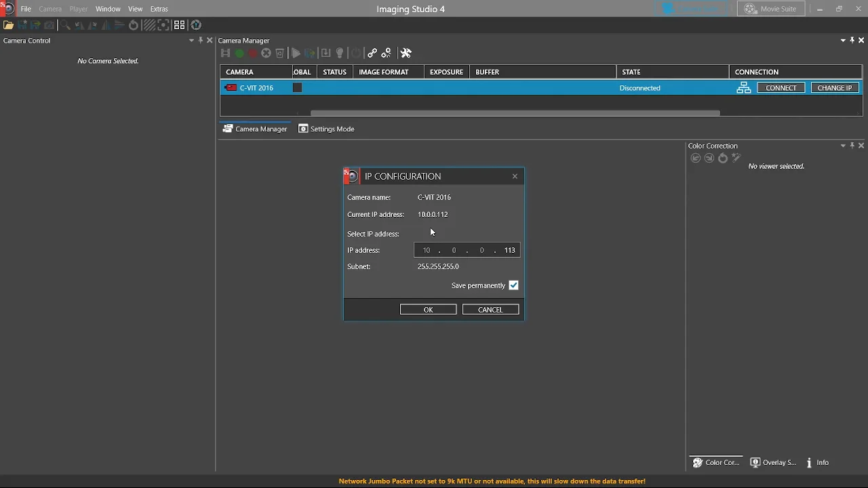Open the Camera Control panel dropdown arrow
The width and height of the screenshot is (868, 488).
191,41
